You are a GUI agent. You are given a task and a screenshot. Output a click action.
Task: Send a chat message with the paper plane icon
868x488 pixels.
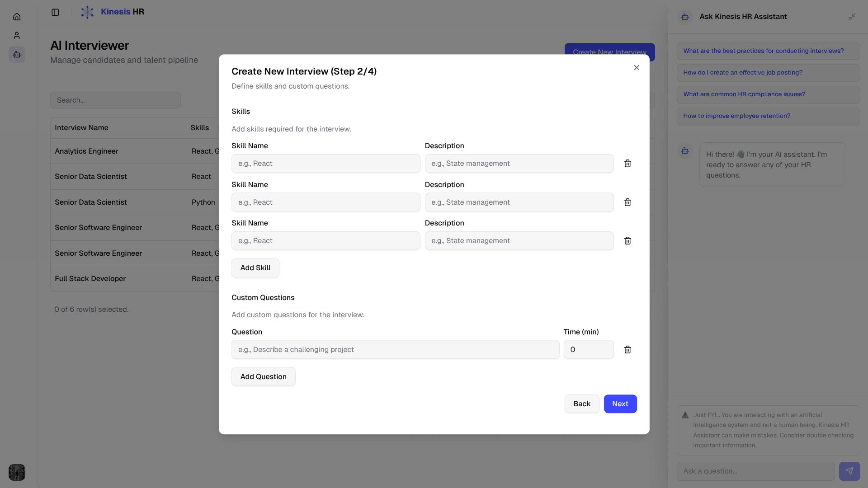click(850, 471)
